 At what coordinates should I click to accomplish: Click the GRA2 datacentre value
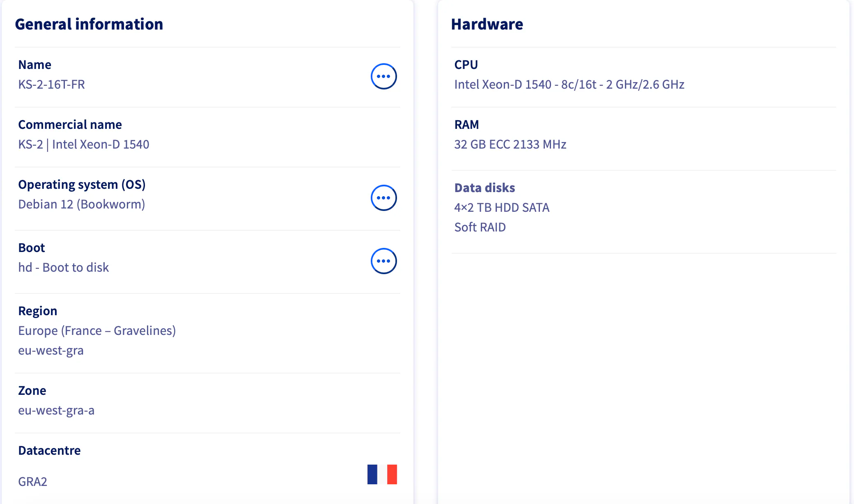click(32, 482)
